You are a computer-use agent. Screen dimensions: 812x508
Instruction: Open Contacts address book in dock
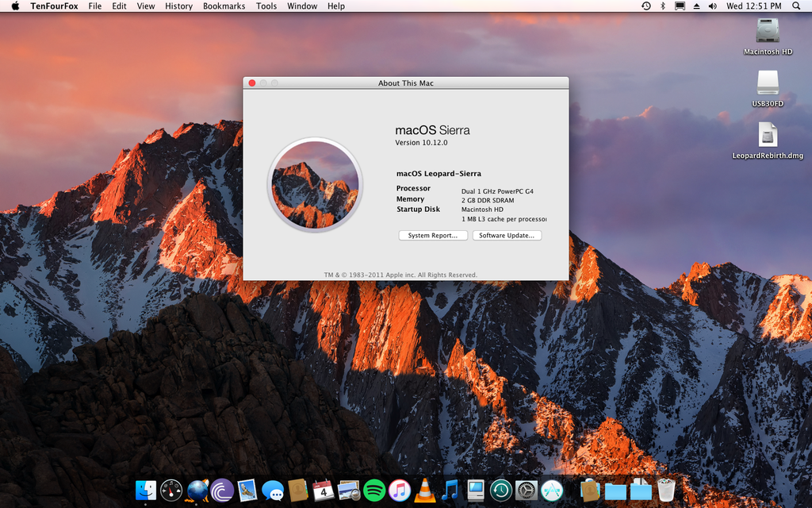(298, 491)
